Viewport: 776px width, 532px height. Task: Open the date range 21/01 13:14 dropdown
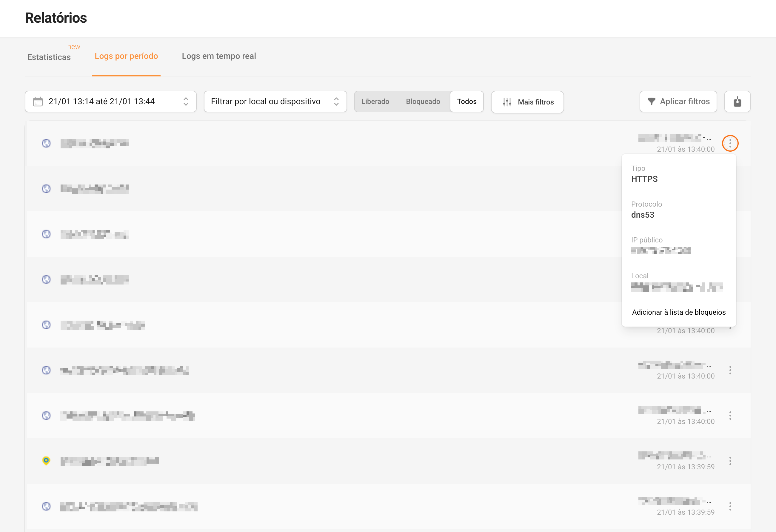[x=110, y=102]
